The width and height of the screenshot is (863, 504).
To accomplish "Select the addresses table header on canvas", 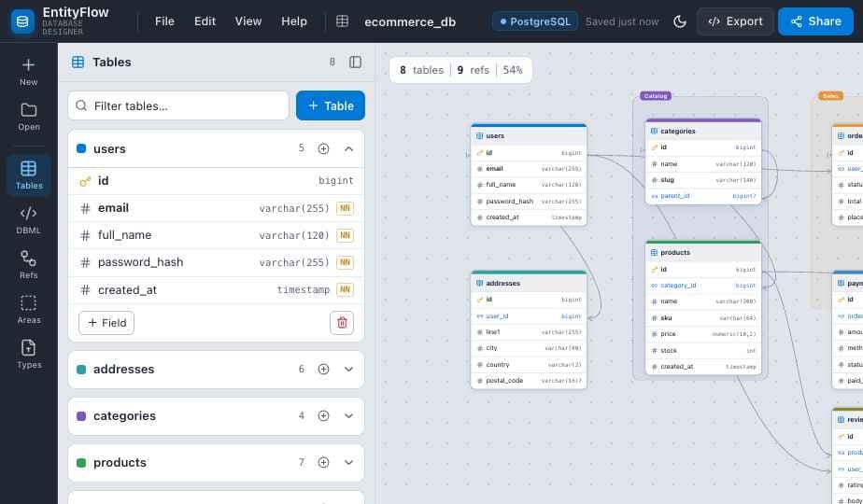I will click(x=529, y=283).
